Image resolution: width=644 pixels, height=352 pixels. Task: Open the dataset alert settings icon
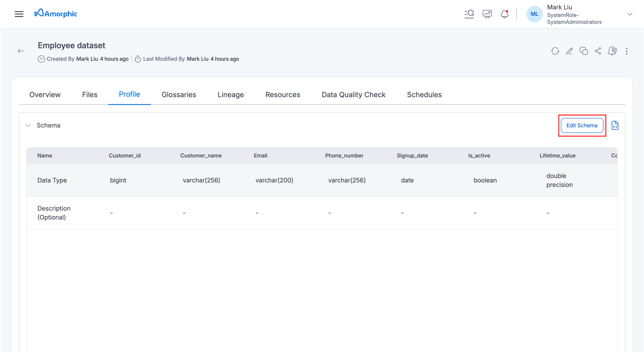point(612,51)
